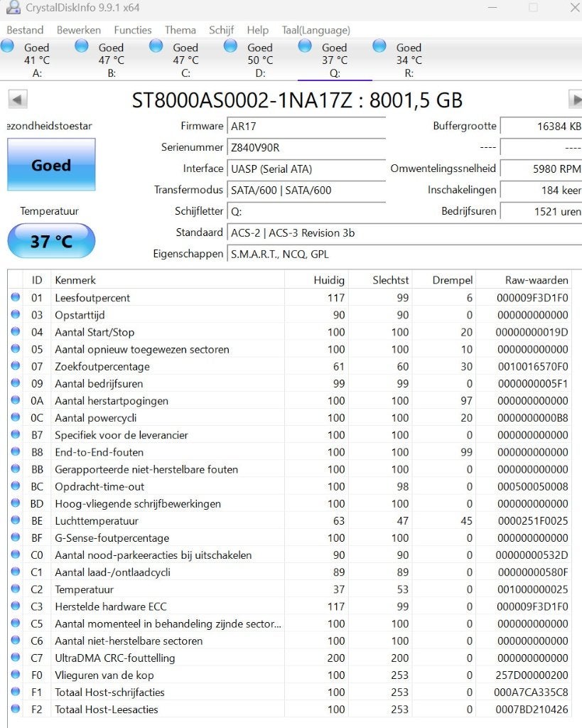Click status dot for row 05 opnieuw toegewezen sectoren

(16, 348)
